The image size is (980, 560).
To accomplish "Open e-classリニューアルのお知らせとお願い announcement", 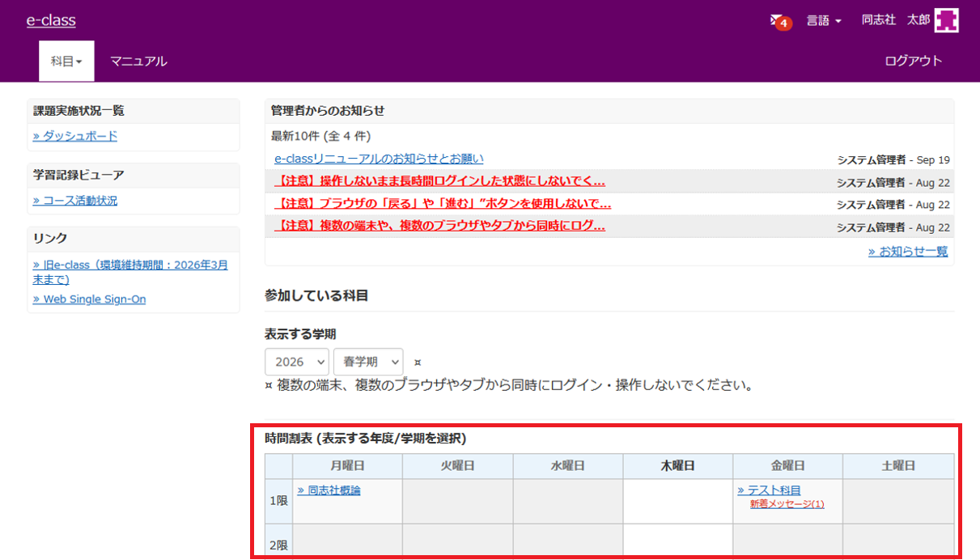I will click(x=379, y=159).
